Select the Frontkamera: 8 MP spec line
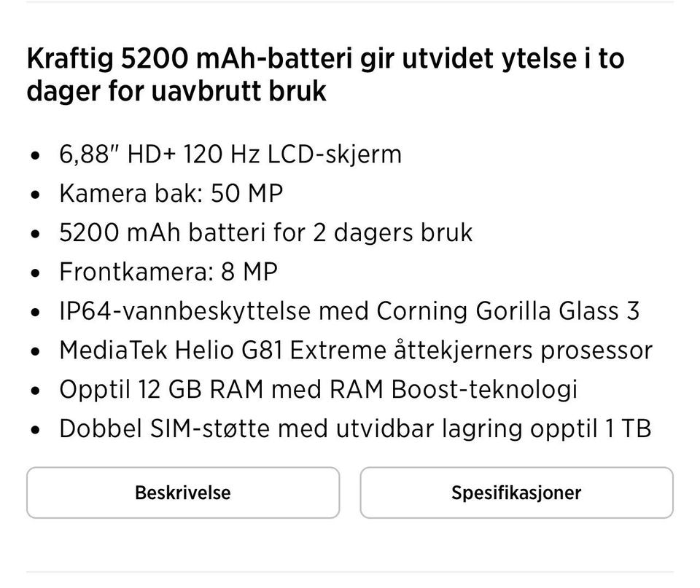 pyautogui.click(x=168, y=271)
